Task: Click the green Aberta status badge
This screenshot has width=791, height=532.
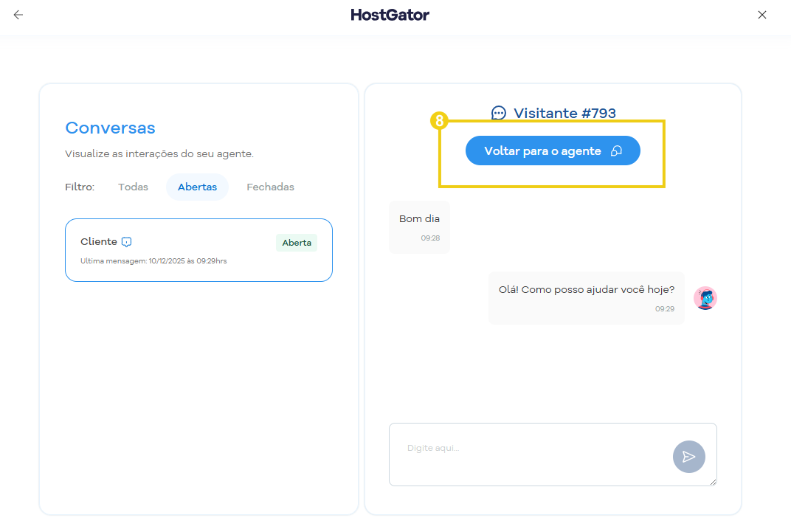Action: pos(297,243)
